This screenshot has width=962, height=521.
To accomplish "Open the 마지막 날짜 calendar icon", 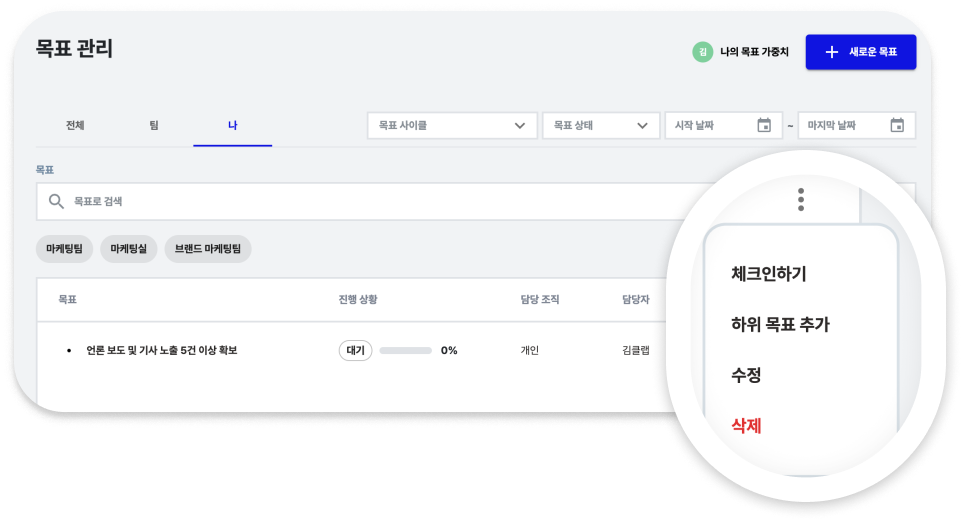I will coord(897,125).
